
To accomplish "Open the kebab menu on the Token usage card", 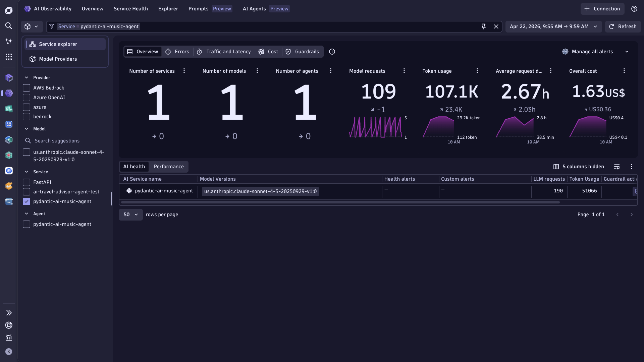I will pyautogui.click(x=477, y=71).
